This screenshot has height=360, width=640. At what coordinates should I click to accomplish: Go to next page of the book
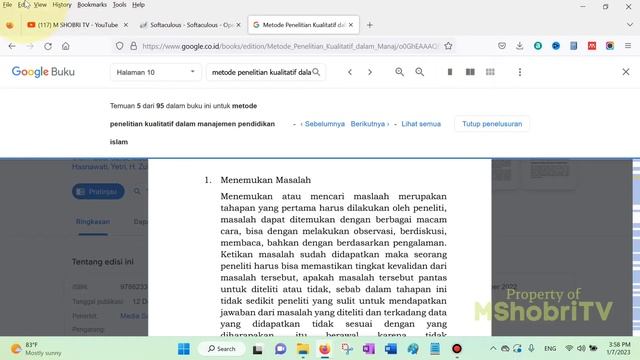(370, 72)
